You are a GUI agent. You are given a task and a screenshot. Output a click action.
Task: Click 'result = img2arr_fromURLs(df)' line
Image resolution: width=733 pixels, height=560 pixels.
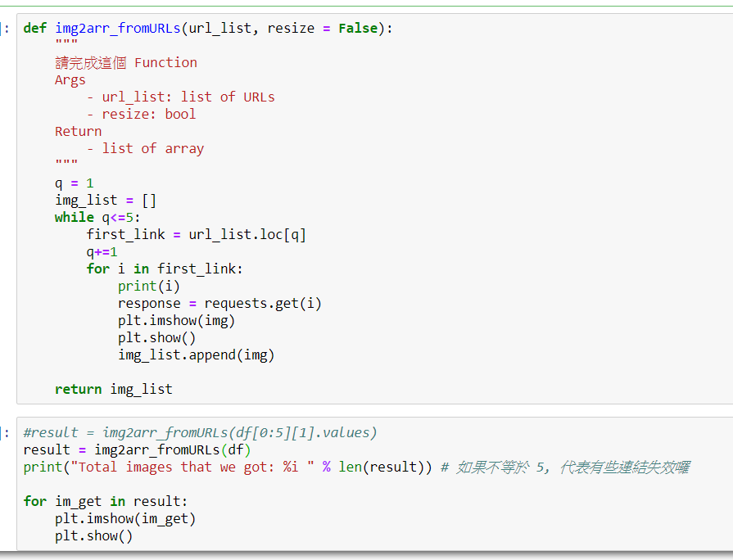pos(138,450)
